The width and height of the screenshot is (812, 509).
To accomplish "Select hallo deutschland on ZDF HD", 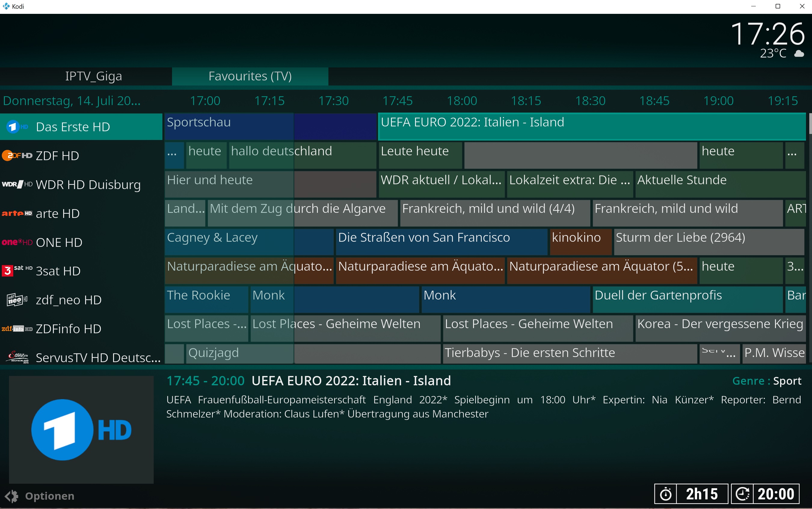I will click(x=303, y=155).
